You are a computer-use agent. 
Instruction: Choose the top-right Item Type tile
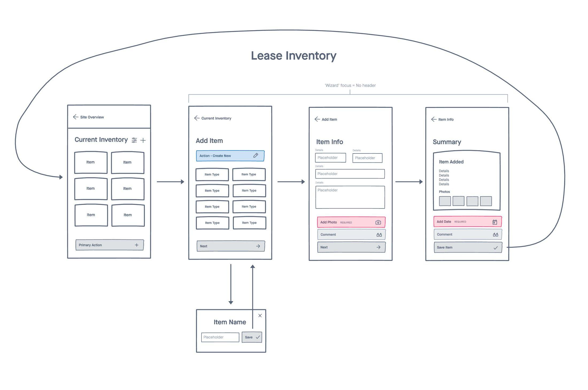pyautogui.click(x=249, y=174)
